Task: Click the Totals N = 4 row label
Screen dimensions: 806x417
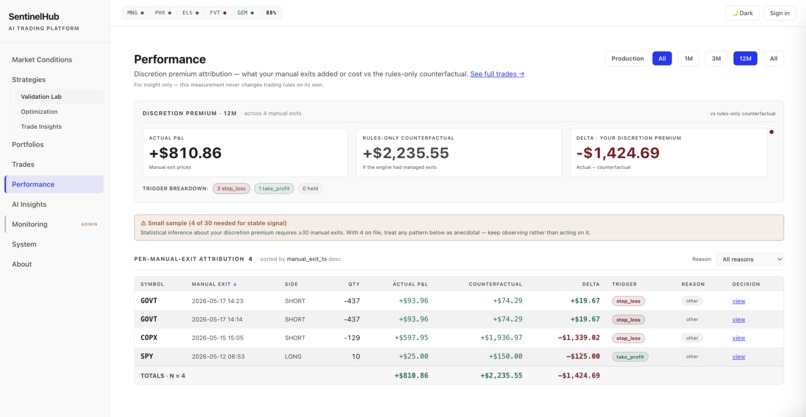Action: point(162,376)
